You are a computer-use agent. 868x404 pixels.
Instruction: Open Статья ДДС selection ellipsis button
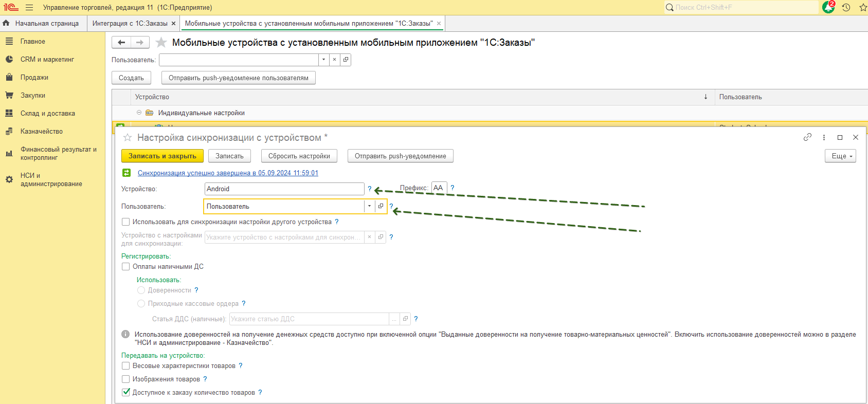click(394, 319)
